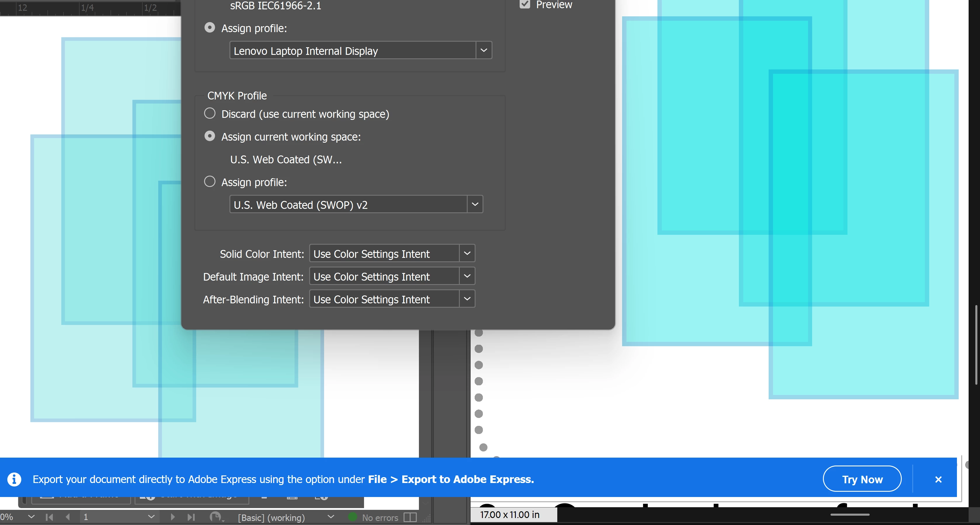980x525 pixels.
Task: Click the info icon in the blue banner
Action: click(15, 479)
